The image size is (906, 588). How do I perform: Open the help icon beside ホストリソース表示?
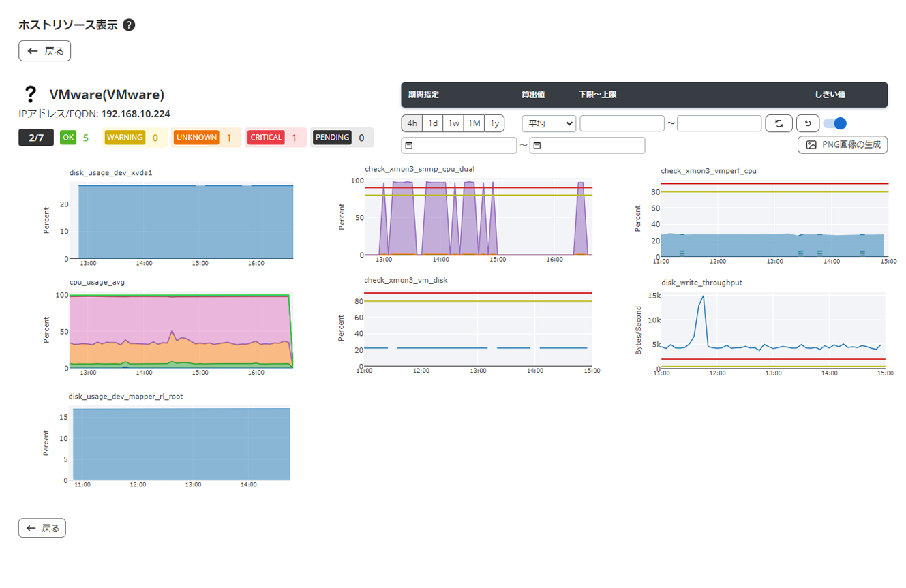(129, 25)
